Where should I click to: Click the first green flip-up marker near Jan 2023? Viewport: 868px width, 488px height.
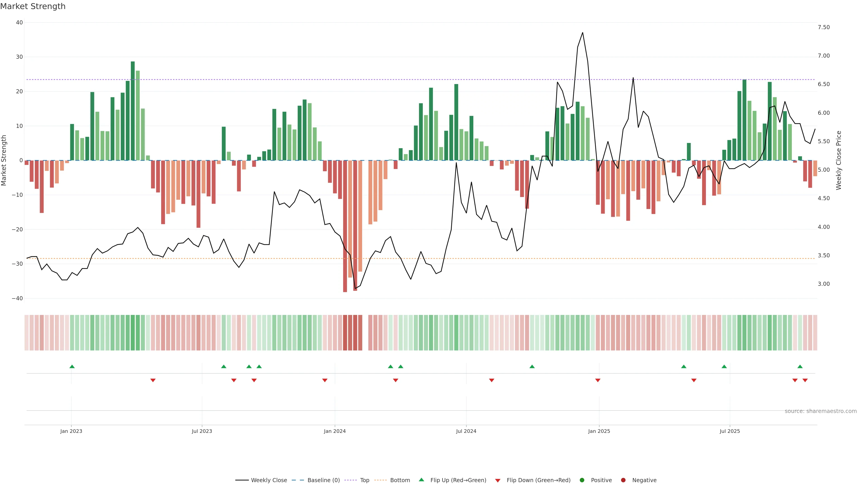pos(72,366)
